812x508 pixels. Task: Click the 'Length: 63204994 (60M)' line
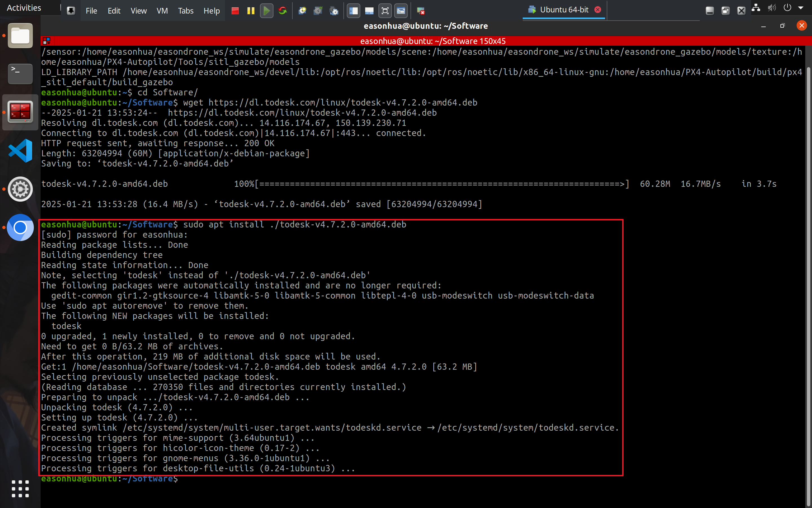(175, 153)
